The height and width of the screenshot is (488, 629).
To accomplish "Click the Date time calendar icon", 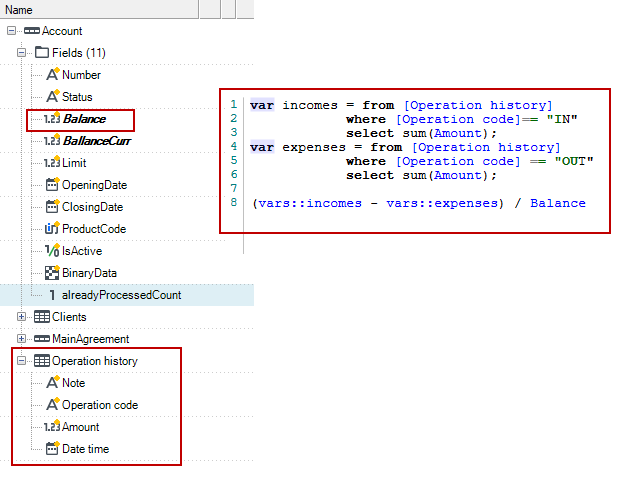I will [x=52, y=448].
